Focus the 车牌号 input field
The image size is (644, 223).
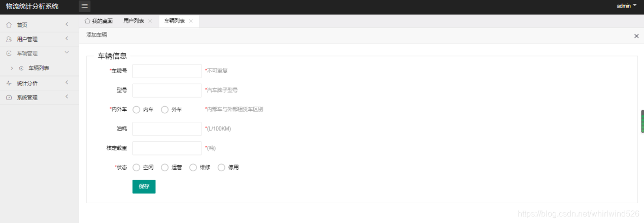(167, 71)
